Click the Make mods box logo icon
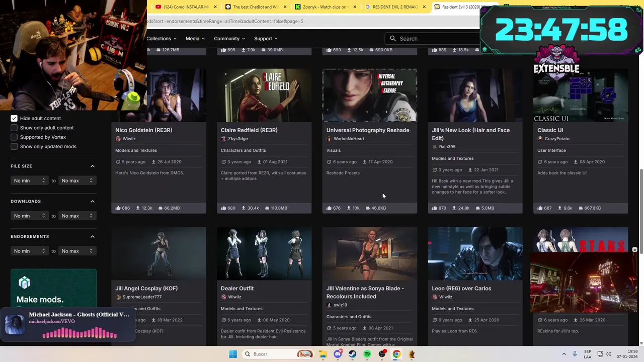The height and width of the screenshot is (362, 644). click(x=25, y=283)
